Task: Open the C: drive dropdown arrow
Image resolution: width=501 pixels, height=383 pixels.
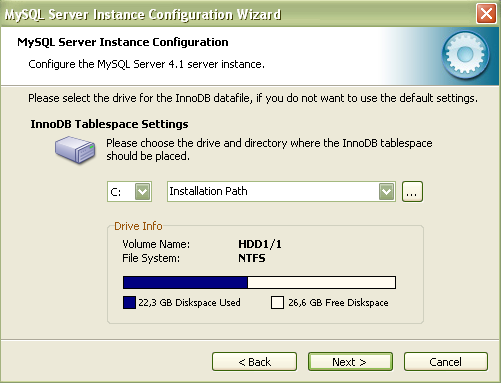Action: (143, 192)
